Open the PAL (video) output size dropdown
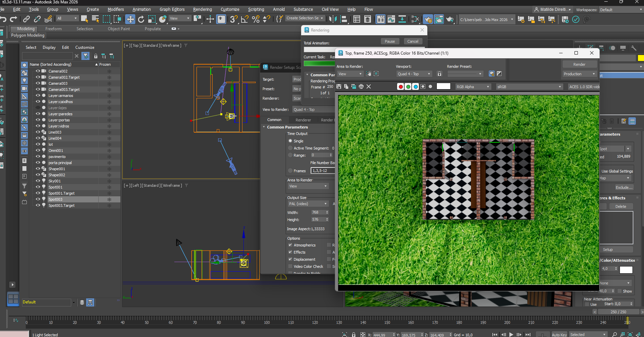Image resolution: width=644 pixels, height=337 pixels. [308, 204]
